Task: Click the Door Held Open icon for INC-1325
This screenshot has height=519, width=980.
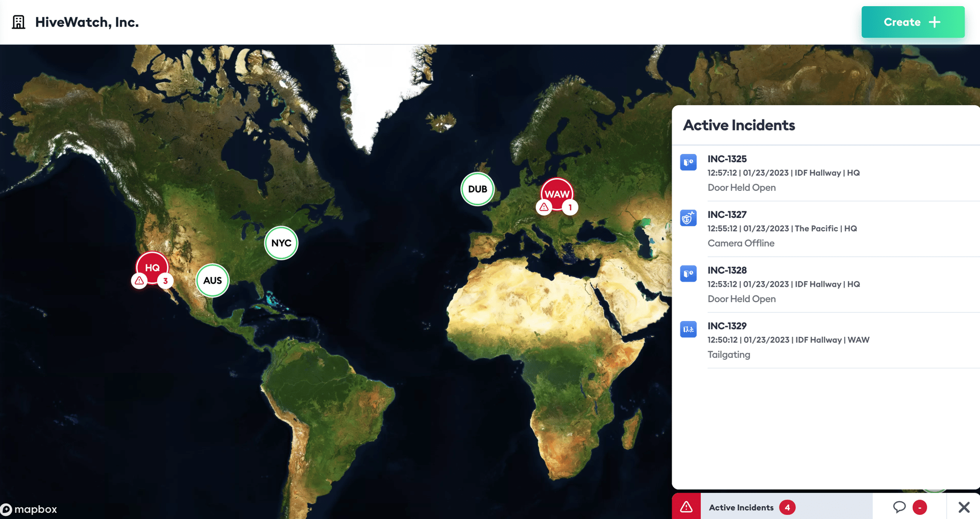Action: [688, 162]
